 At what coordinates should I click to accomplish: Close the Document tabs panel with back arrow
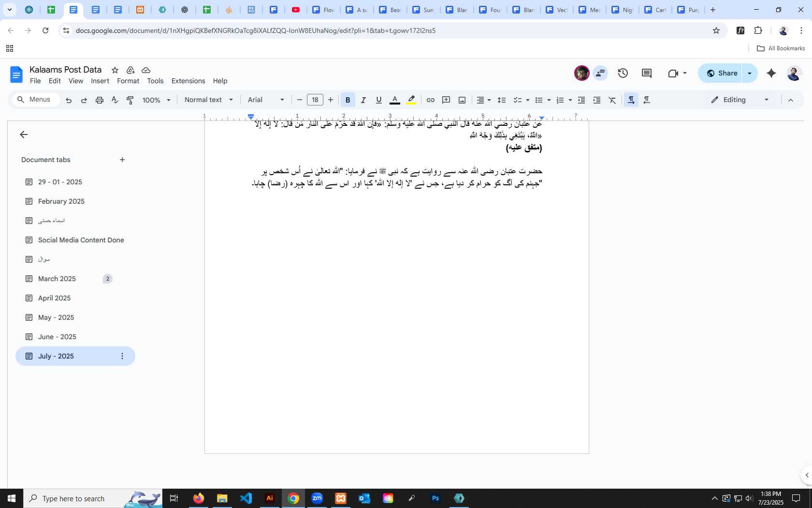(x=24, y=134)
